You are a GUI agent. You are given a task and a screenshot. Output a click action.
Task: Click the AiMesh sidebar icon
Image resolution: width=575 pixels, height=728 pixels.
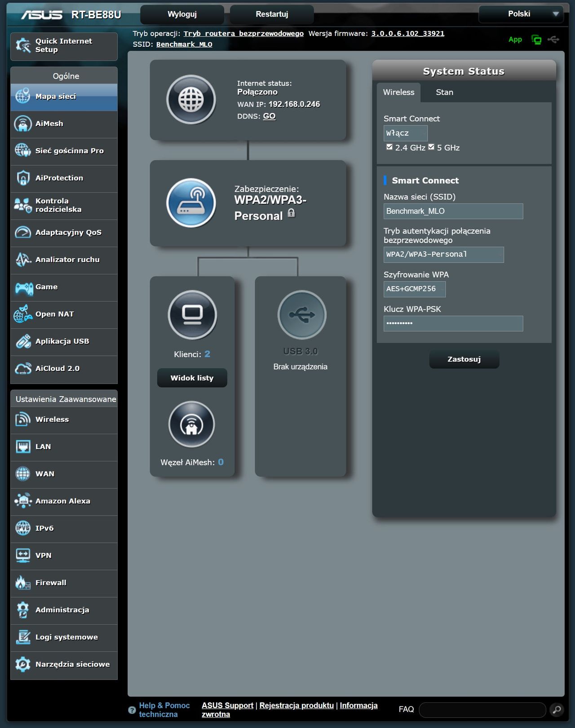click(22, 124)
